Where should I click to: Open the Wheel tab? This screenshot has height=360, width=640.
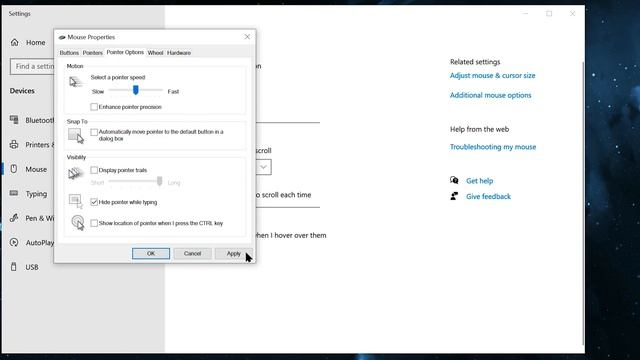click(156, 53)
